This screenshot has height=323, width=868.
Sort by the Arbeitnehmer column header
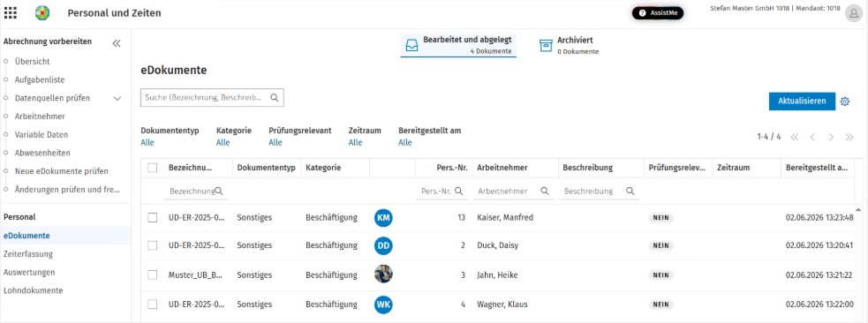(502, 168)
